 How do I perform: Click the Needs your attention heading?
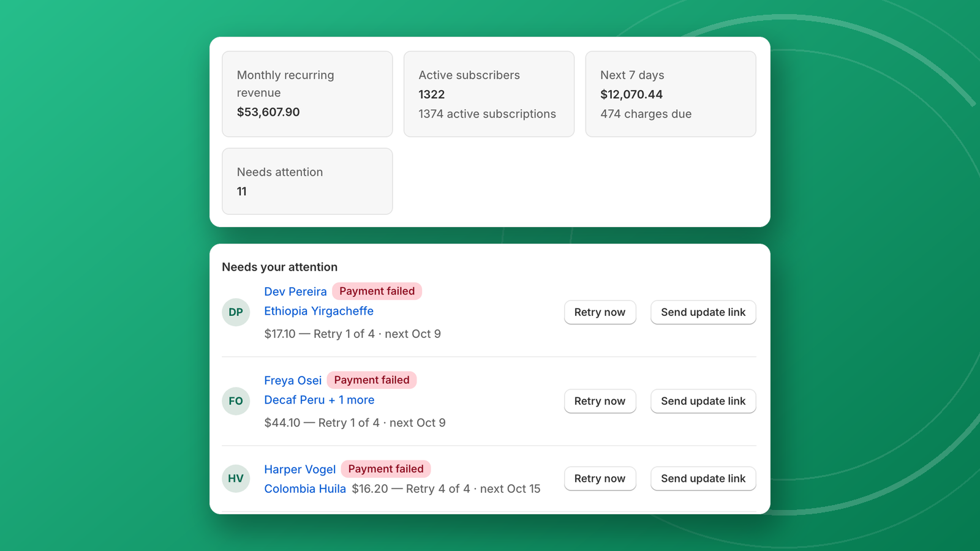pos(280,267)
